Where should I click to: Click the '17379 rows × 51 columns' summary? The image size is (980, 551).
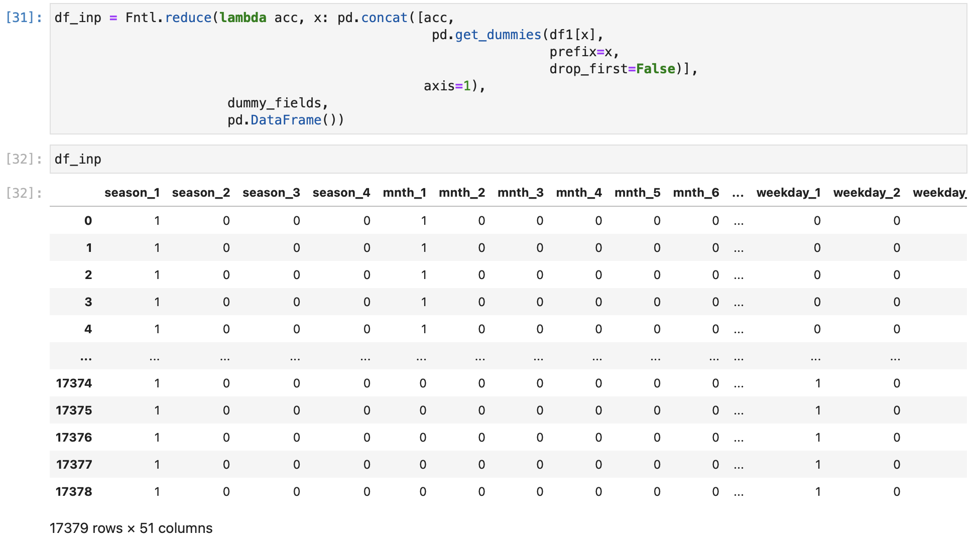point(131,528)
